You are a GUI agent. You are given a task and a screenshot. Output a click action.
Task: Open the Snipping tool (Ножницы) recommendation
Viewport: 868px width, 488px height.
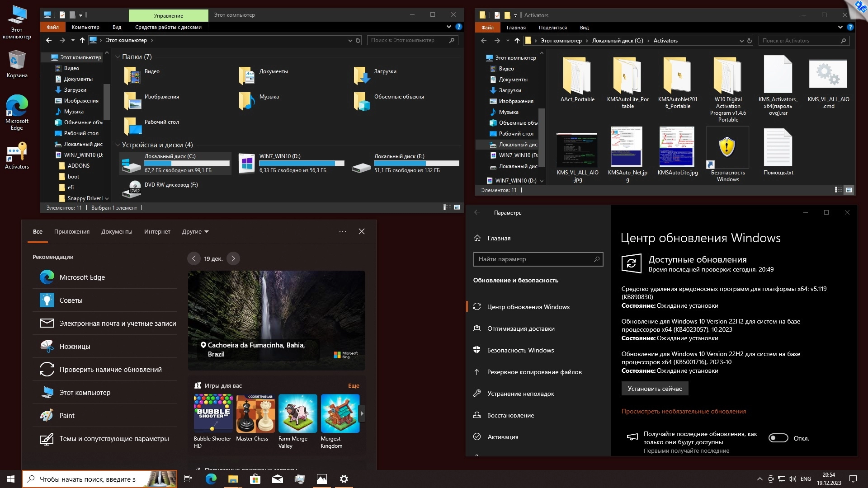(75, 347)
